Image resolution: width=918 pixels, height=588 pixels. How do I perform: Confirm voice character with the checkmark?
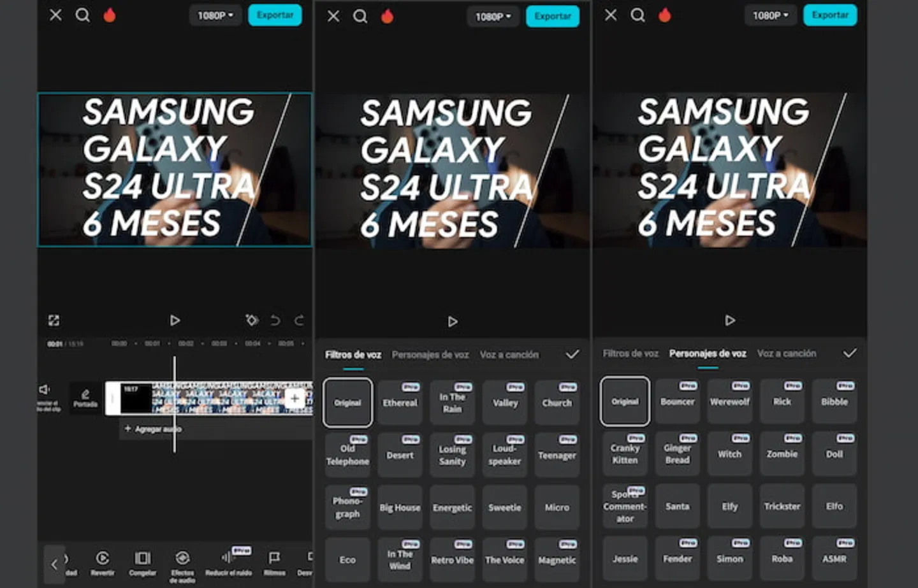pyautogui.click(x=850, y=353)
